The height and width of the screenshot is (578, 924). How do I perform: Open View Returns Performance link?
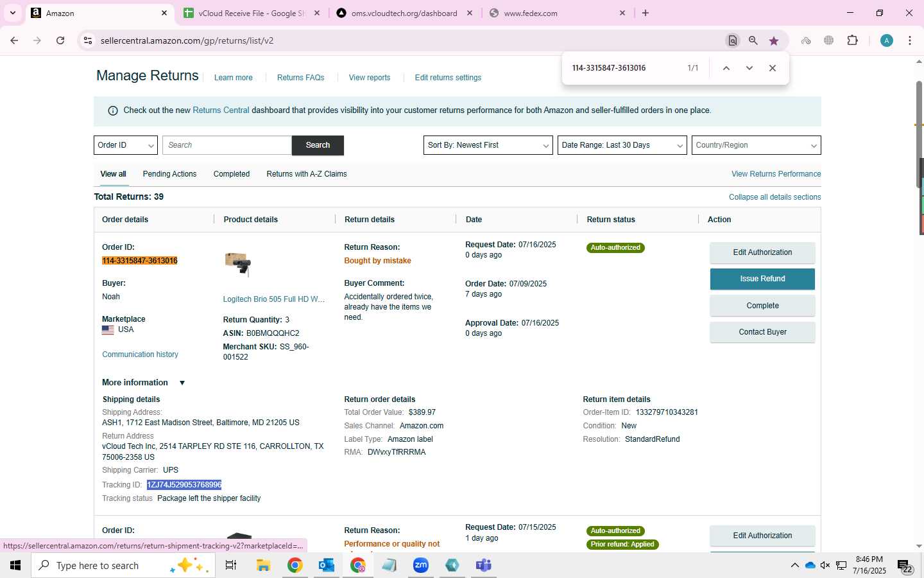[x=776, y=174]
